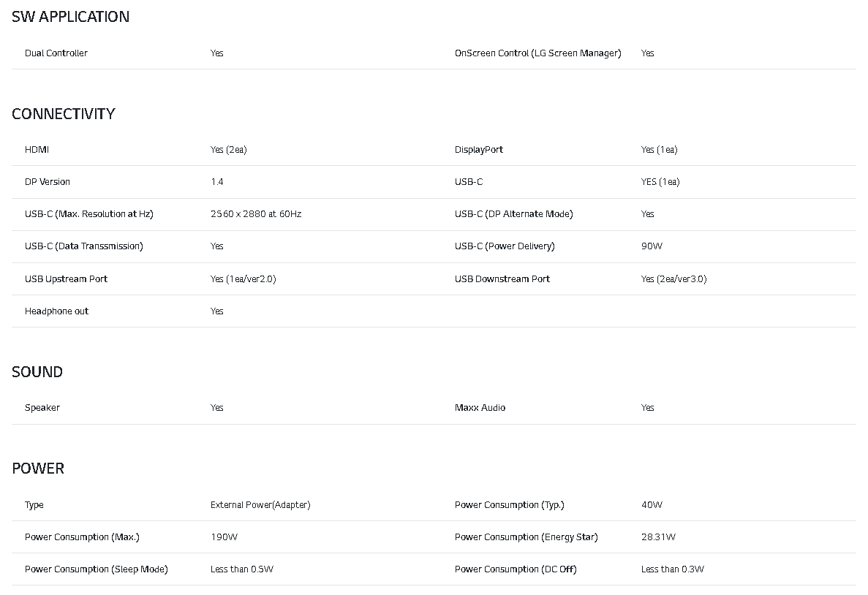Select the DisplayPort spec label
868x595 pixels.
479,150
